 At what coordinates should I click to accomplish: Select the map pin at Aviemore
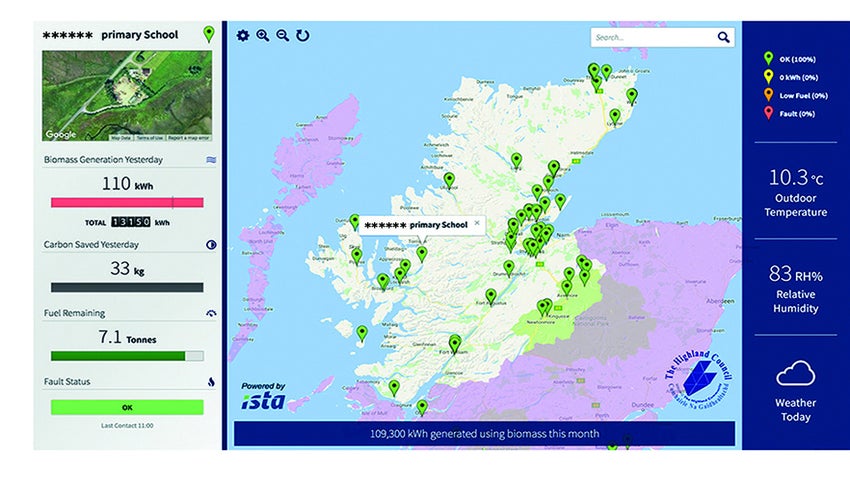(566, 287)
